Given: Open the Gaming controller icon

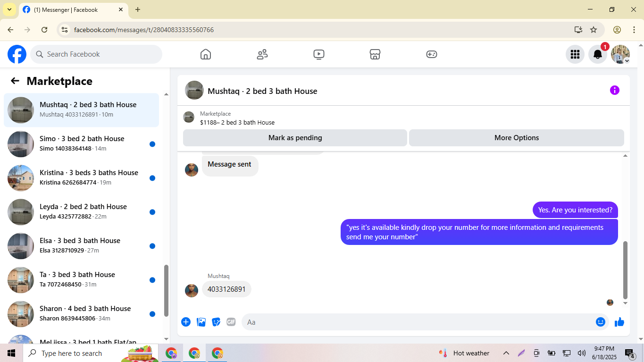Looking at the screenshot, I should [432, 54].
